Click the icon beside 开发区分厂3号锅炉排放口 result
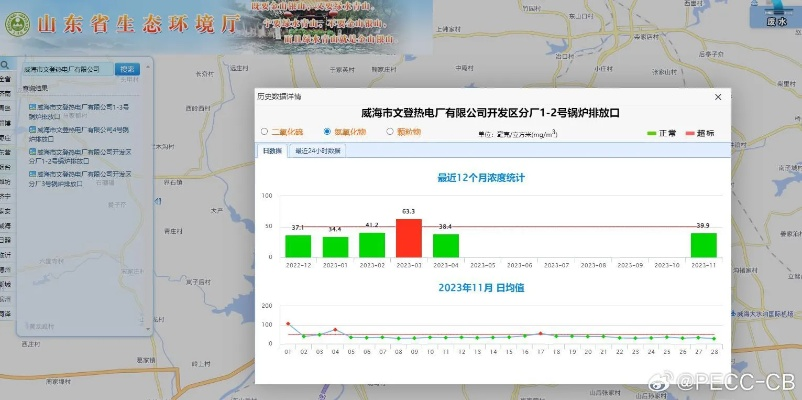 [x=32, y=174]
